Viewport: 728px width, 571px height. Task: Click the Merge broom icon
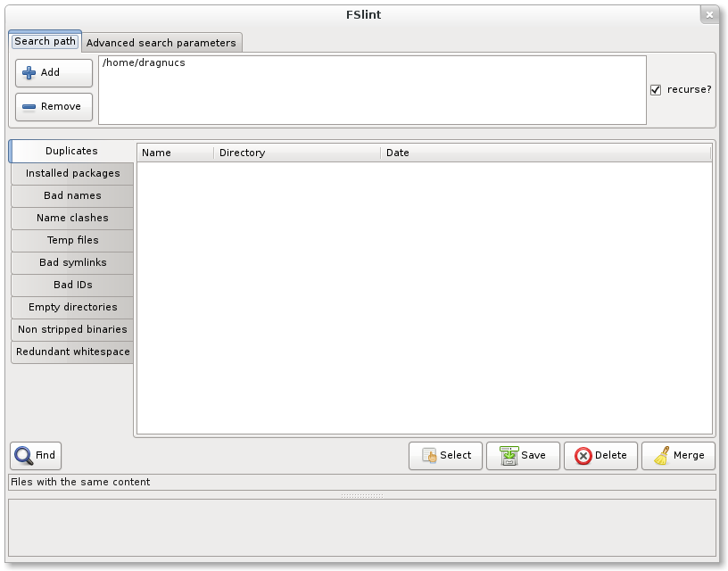click(662, 455)
